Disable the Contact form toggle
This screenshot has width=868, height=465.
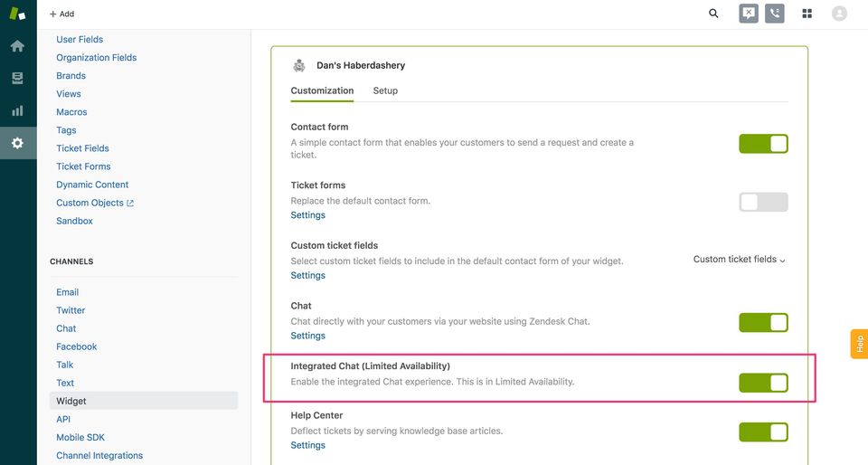(x=763, y=144)
